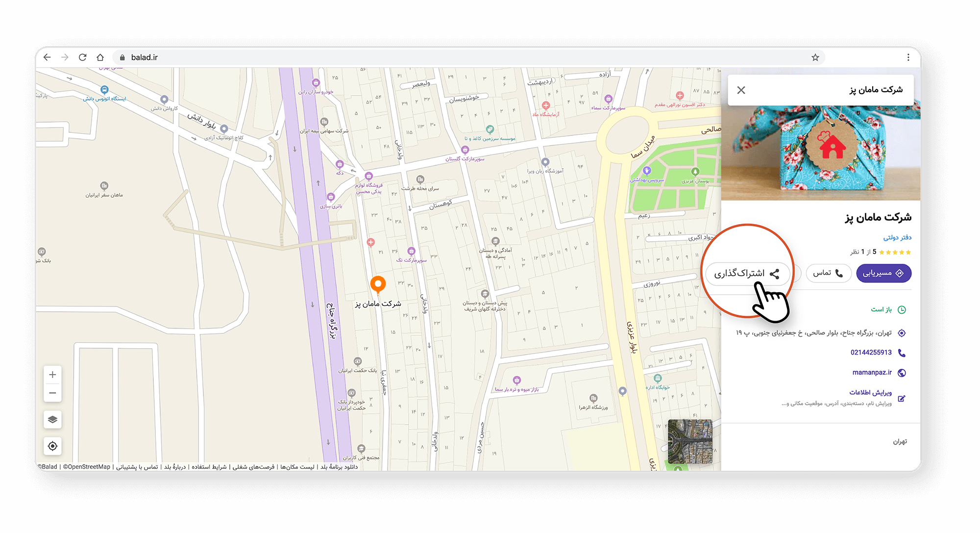
Task: Click the مسیریابی routing button
Action: click(883, 273)
